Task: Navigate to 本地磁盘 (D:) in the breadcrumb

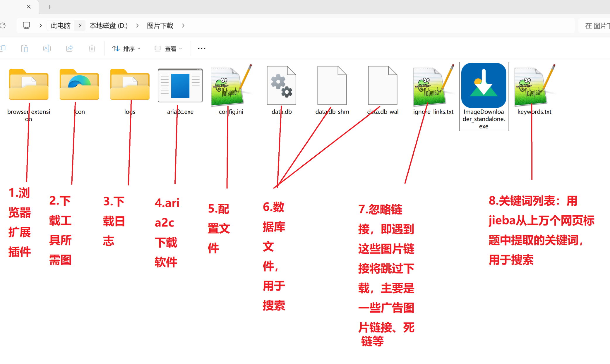Action: [109, 25]
